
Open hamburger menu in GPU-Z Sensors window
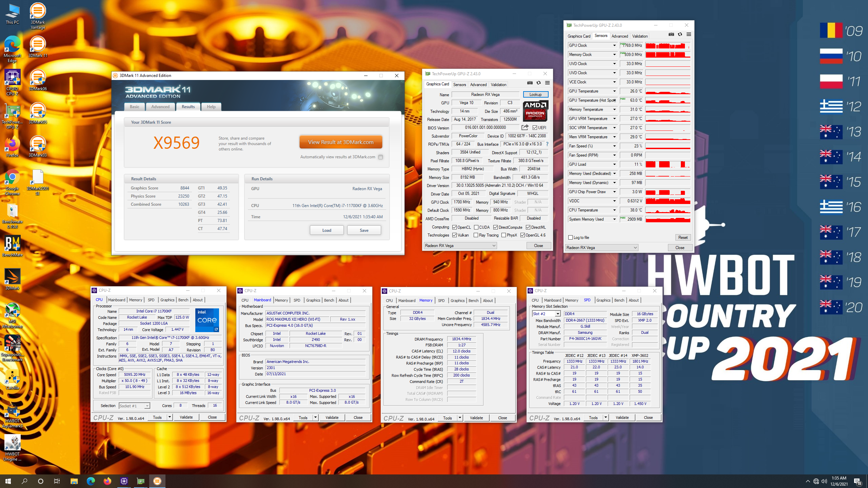pos(689,34)
